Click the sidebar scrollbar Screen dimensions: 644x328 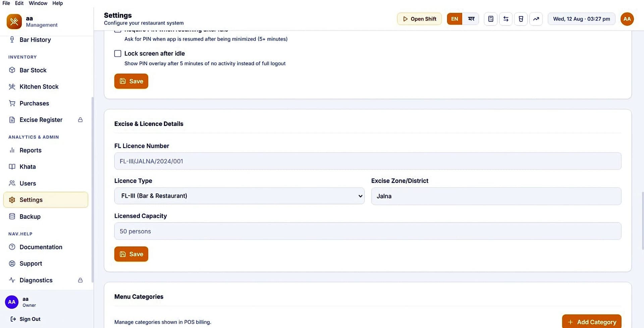click(x=93, y=190)
